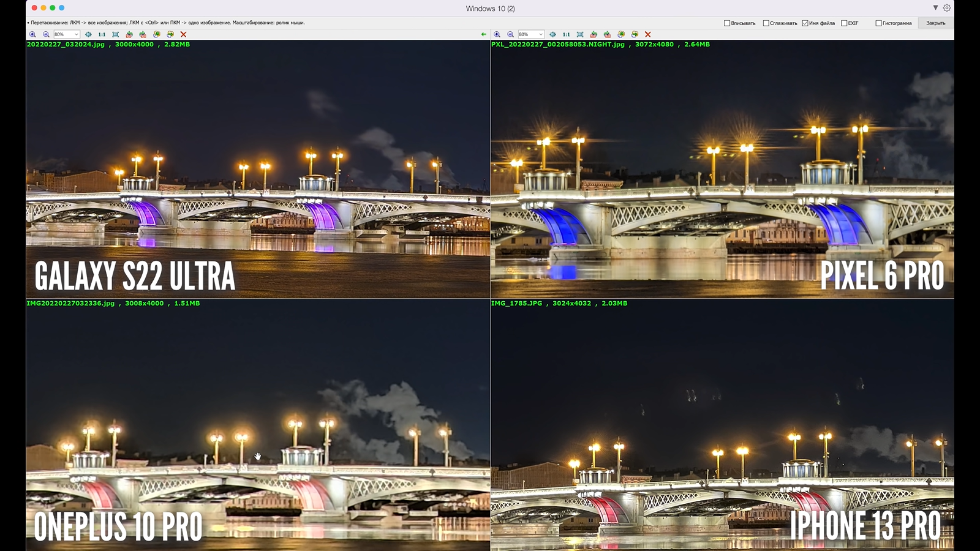
Task: Click the copy-to-folder icon in Galaxy toolbar
Action: pos(170,34)
